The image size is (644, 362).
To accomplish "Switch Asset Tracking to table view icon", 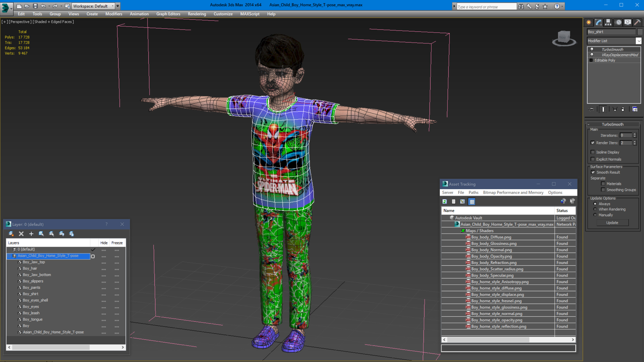I will 472,201.
